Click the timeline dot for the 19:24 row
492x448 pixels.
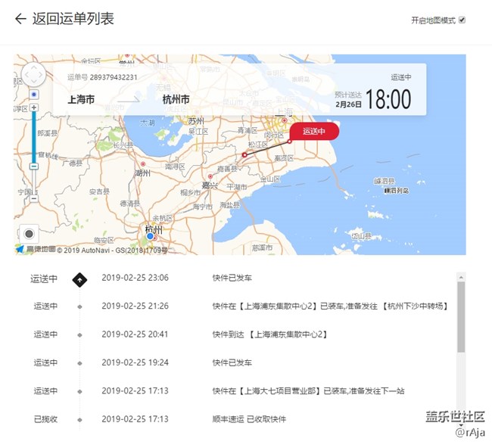[79, 363]
